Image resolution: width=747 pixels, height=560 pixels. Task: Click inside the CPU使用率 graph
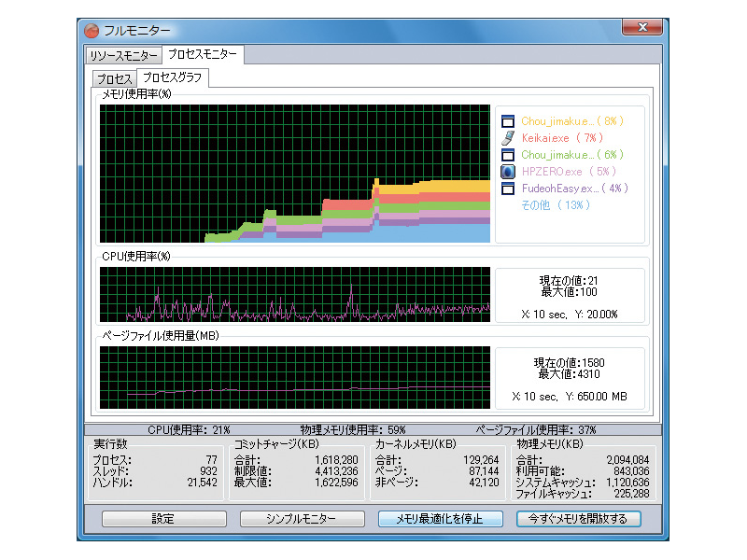tap(294, 295)
